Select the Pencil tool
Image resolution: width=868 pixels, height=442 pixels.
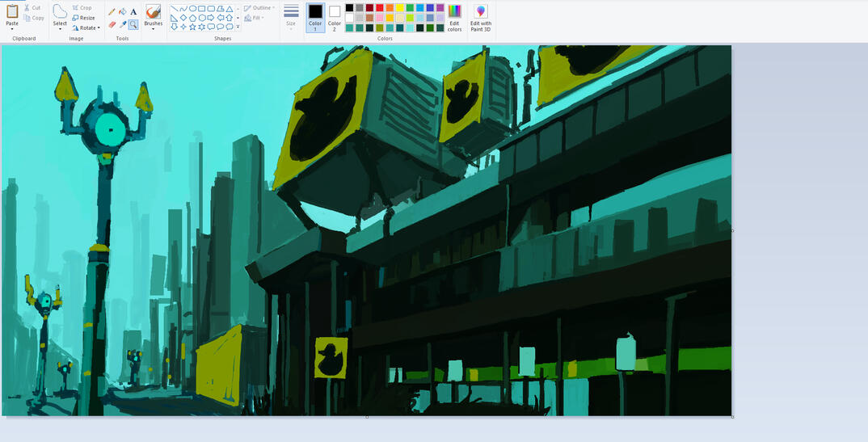click(112, 12)
